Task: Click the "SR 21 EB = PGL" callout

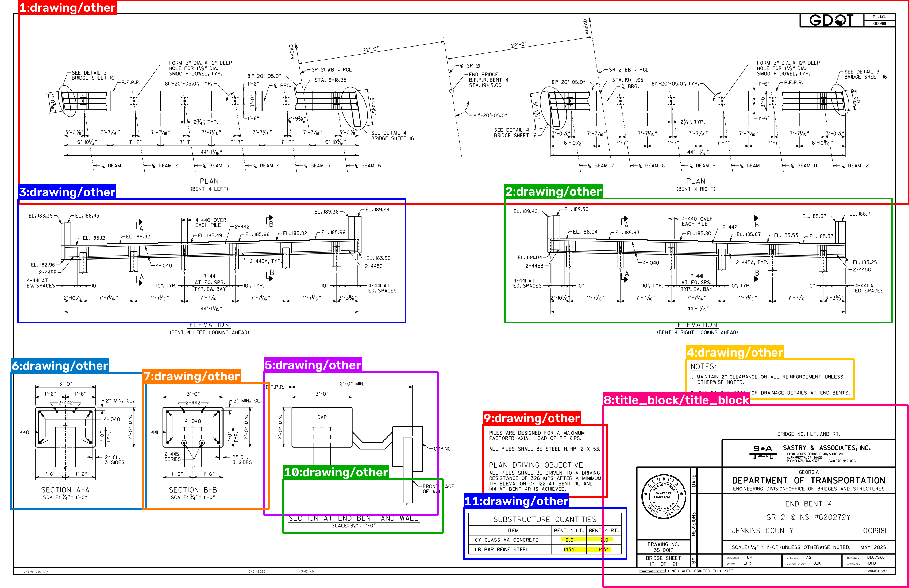Action: coord(629,70)
